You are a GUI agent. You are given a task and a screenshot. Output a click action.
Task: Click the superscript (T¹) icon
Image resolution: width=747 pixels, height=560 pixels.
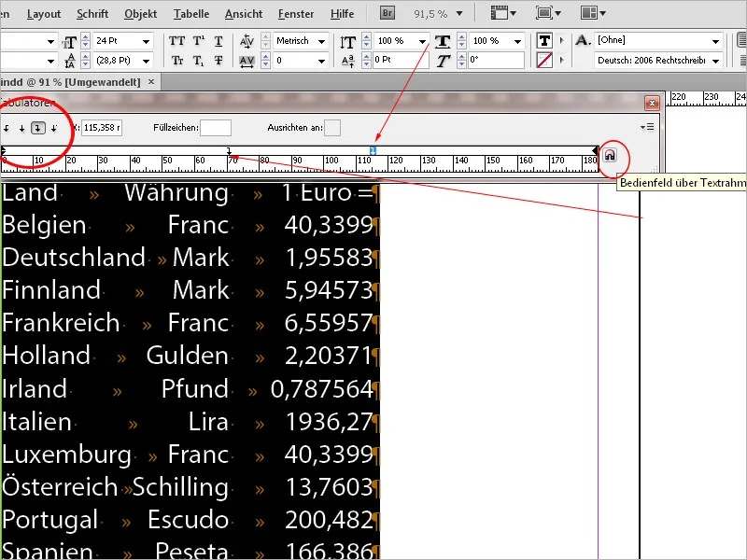coord(197,42)
